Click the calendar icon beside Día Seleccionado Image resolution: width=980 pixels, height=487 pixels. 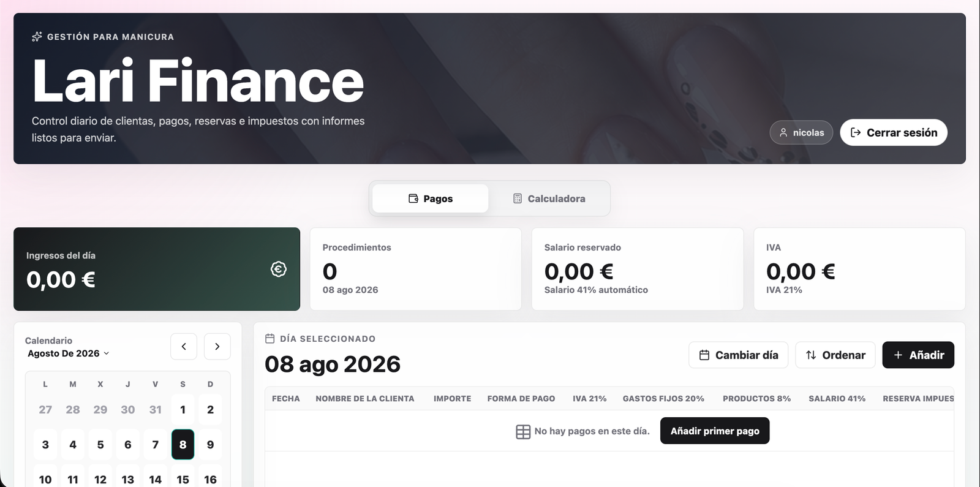tap(269, 339)
